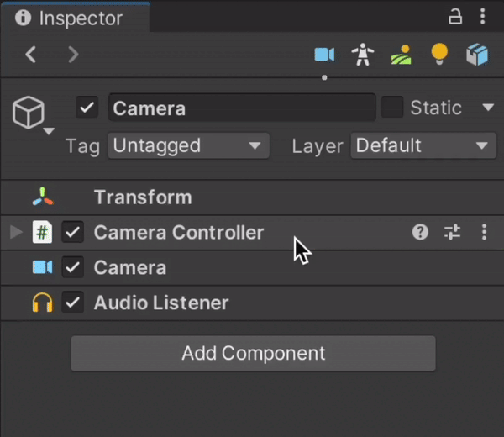Open the Tag dropdown showing Untagged

pos(188,145)
